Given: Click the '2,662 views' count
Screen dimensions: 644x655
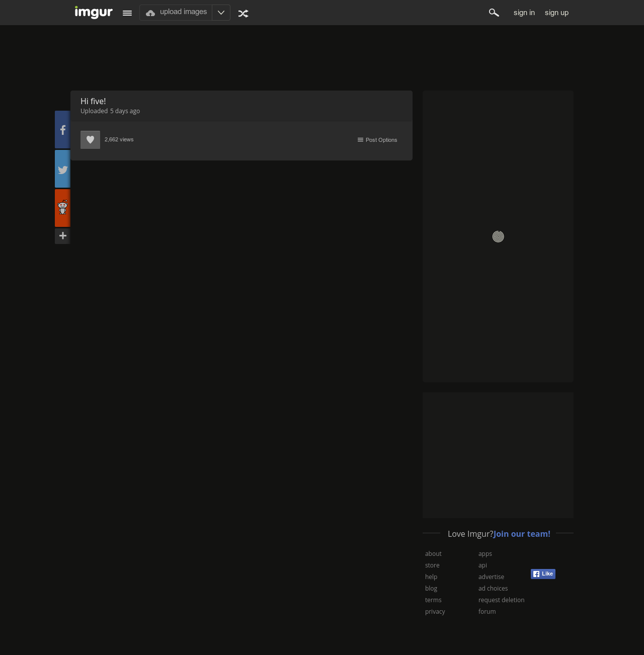Looking at the screenshot, I should (119, 139).
